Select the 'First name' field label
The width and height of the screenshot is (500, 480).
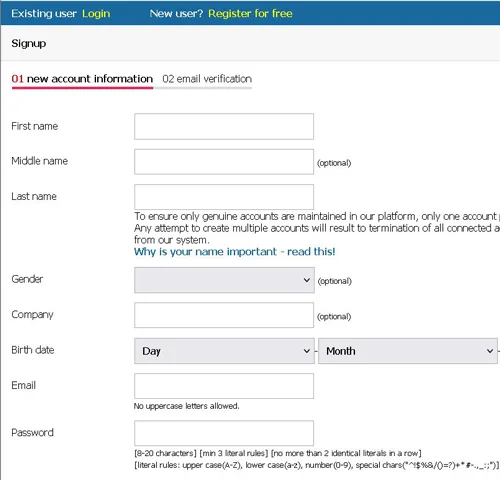click(x=35, y=126)
